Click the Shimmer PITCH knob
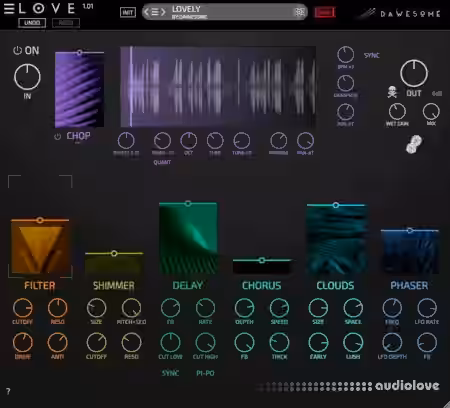The height and width of the screenshot is (408, 450). (132, 308)
